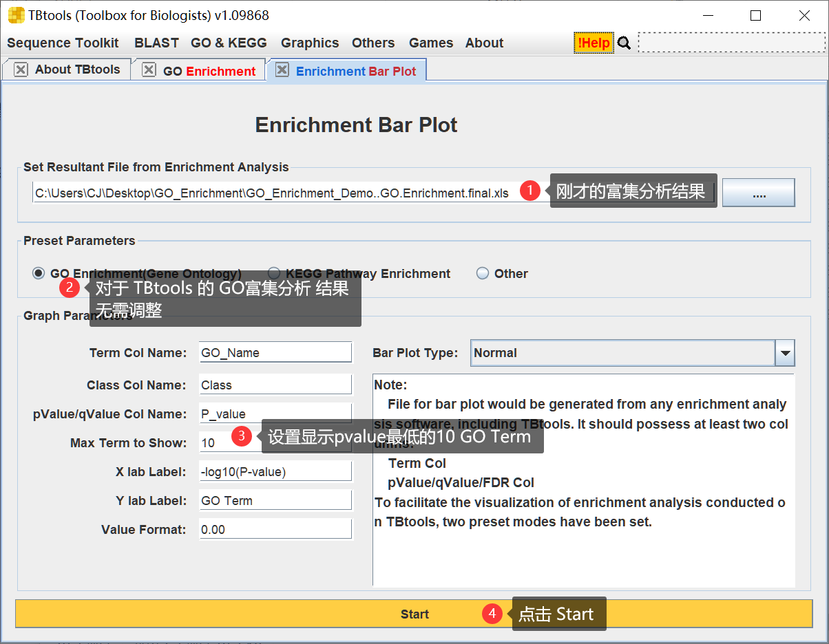Maximize the TBtools window
The width and height of the screenshot is (829, 644).
click(x=755, y=15)
